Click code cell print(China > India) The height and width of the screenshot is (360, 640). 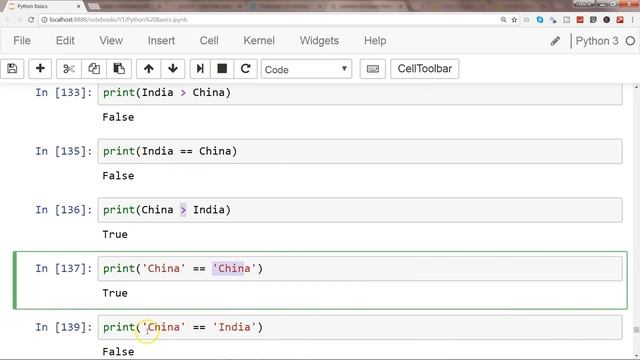(x=360, y=210)
